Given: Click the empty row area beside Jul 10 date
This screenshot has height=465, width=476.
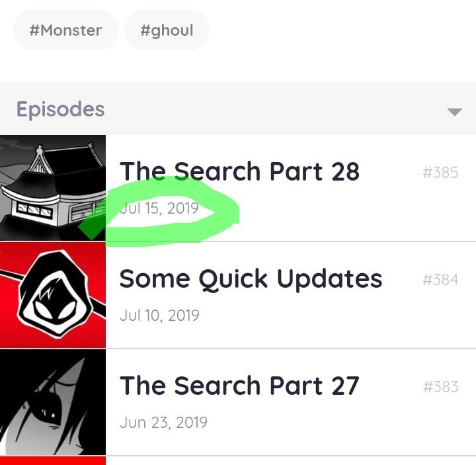Looking at the screenshot, I should click(x=334, y=316).
